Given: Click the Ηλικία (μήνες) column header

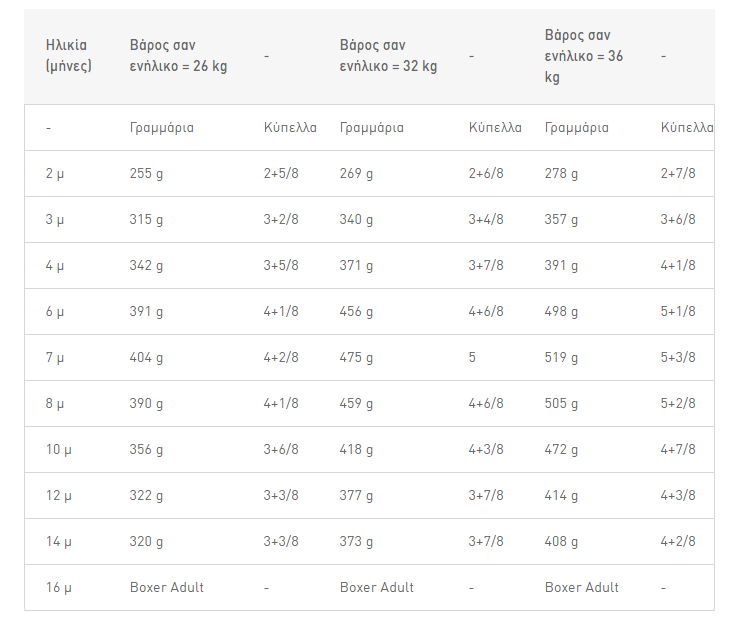Looking at the screenshot, I should (69, 55).
